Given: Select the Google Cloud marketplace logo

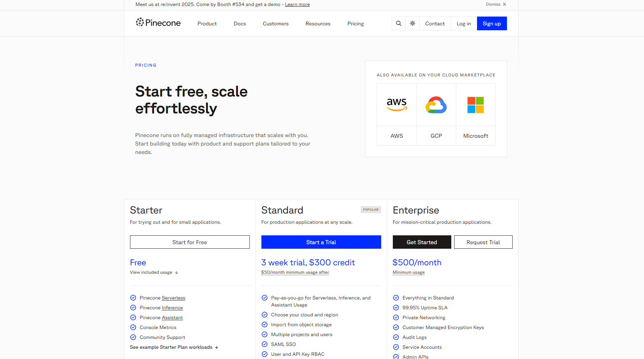Looking at the screenshot, I should click(436, 105).
